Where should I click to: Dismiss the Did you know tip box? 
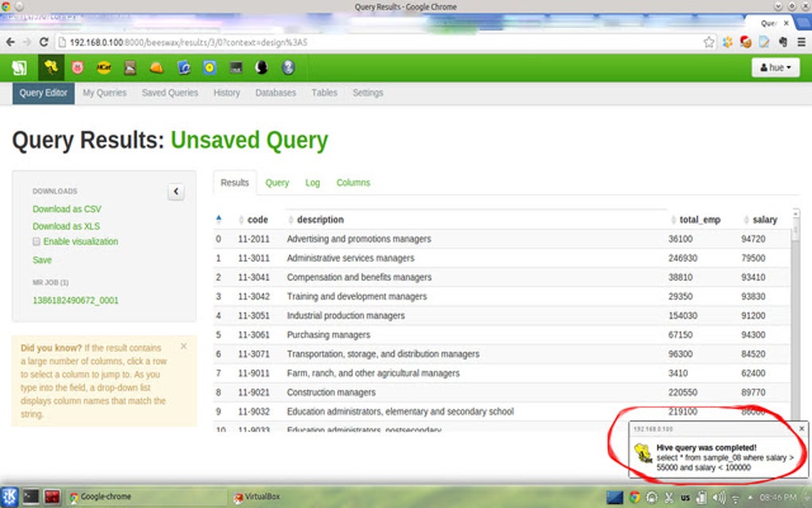183,346
